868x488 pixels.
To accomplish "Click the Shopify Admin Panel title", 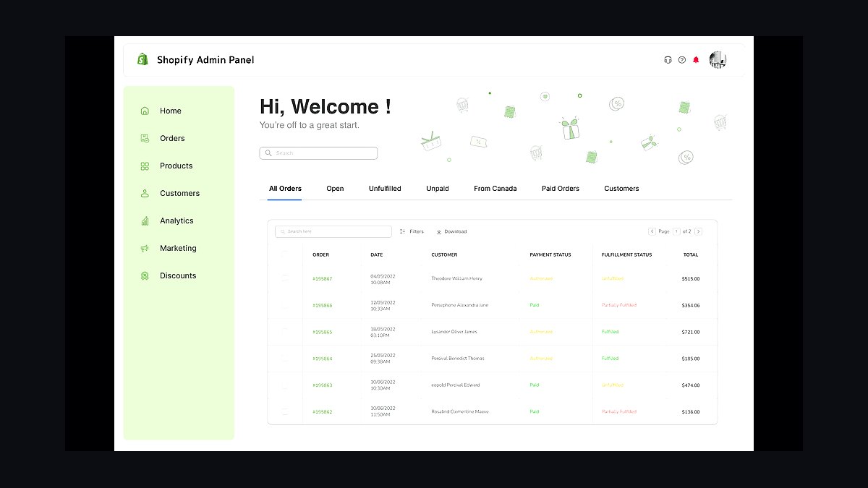I will tap(205, 60).
